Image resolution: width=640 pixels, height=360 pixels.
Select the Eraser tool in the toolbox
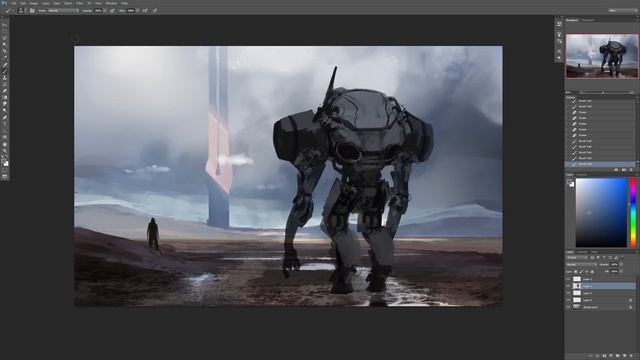(x=5, y=91)
